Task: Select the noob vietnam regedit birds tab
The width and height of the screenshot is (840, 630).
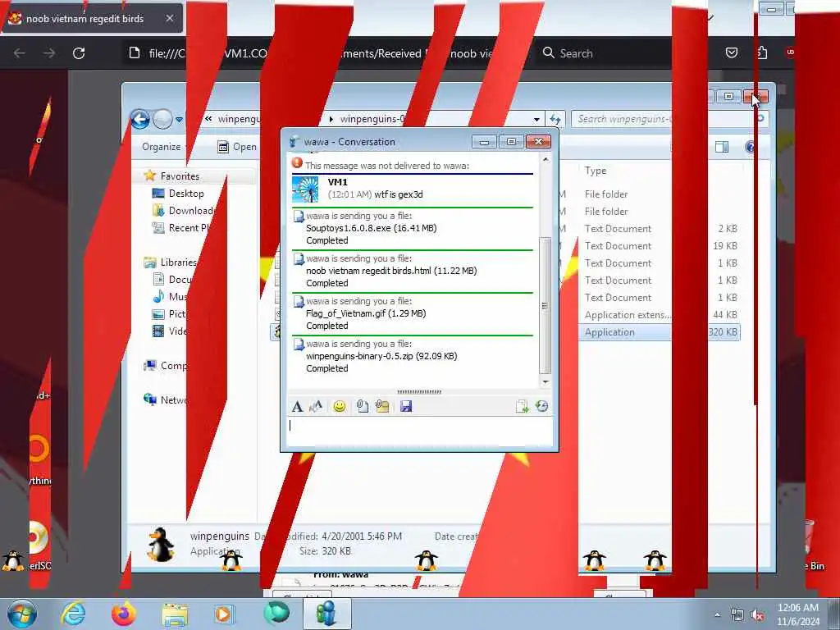Action: [x=92, y=18]
